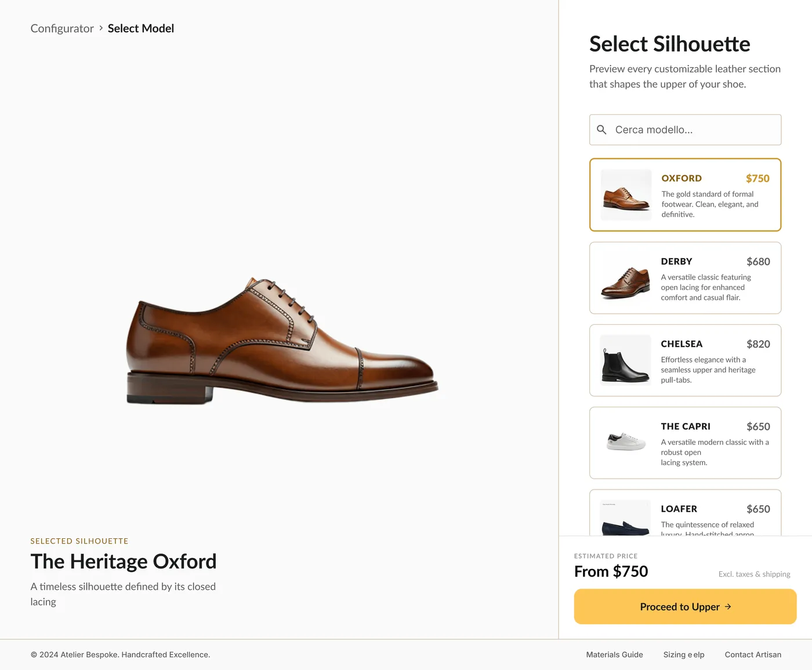Viewport: 812px width, 670px height.
Task: Click the Cerca modello search field
Action: coord(685,130)
